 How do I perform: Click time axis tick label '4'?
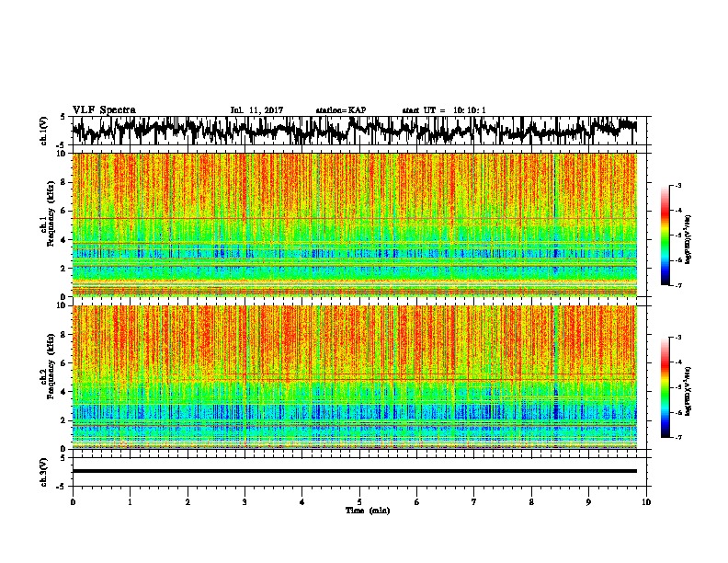(302, 502)
